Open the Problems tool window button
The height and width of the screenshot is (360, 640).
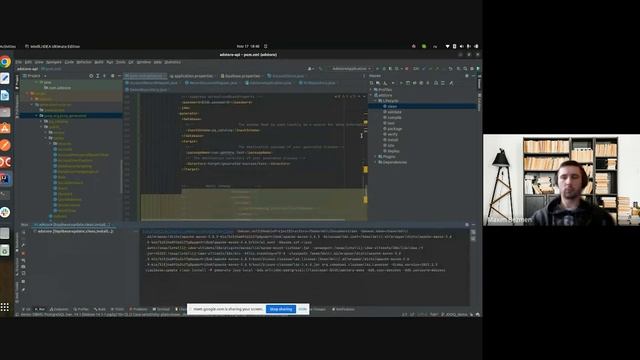pos(138,309)
